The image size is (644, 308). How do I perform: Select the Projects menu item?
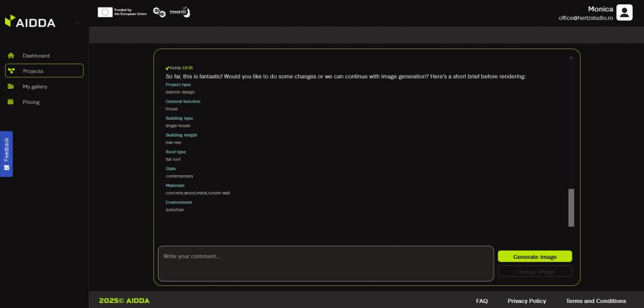tap(44, 71)
